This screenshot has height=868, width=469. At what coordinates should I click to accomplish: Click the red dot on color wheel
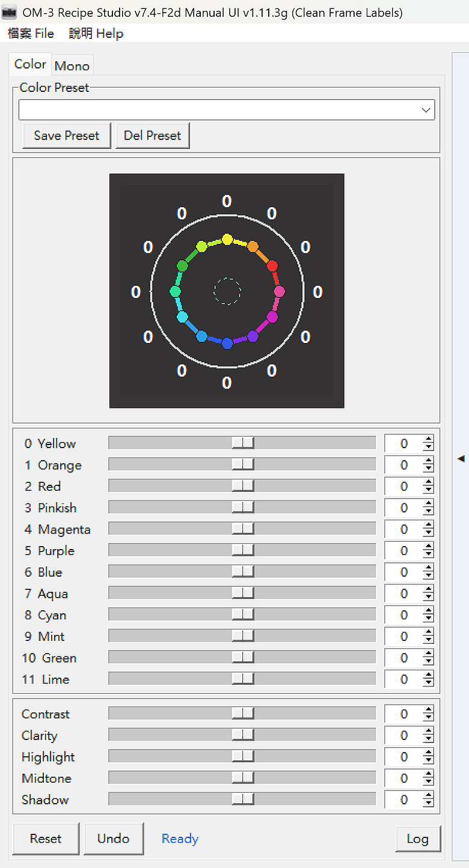[x=272, y=266]
